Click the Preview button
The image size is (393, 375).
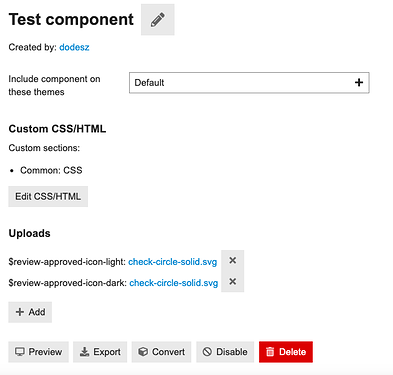(x=38, y=352)
